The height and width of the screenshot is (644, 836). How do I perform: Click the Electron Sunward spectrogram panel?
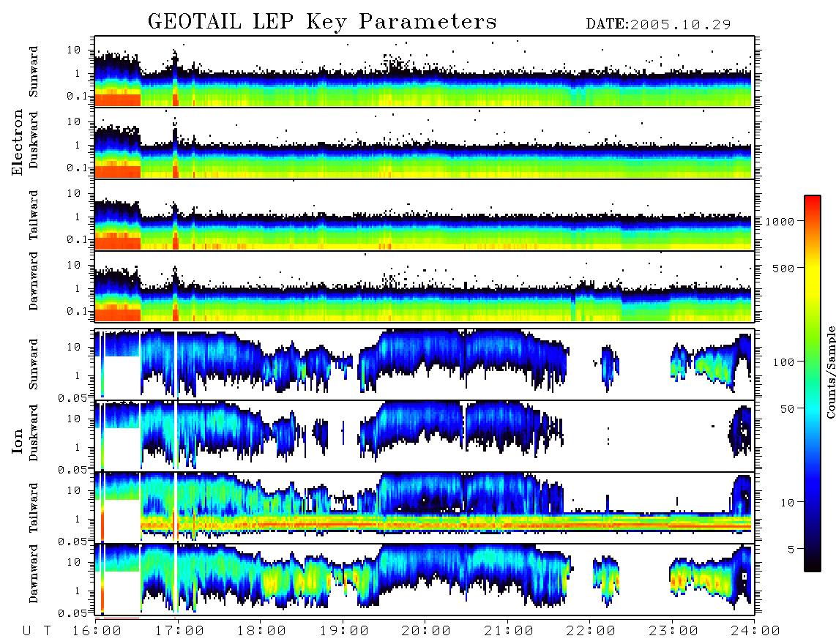[425, 72]
